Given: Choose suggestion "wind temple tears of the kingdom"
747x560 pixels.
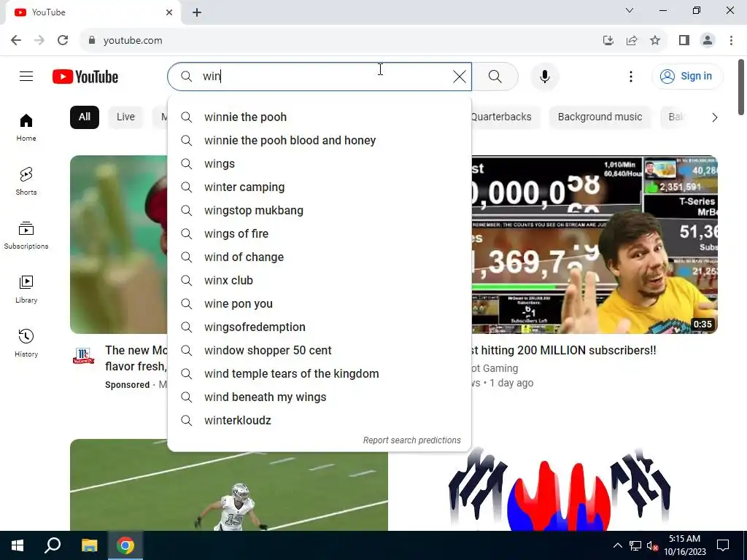Looking at the screenshot, I should 320,374.
